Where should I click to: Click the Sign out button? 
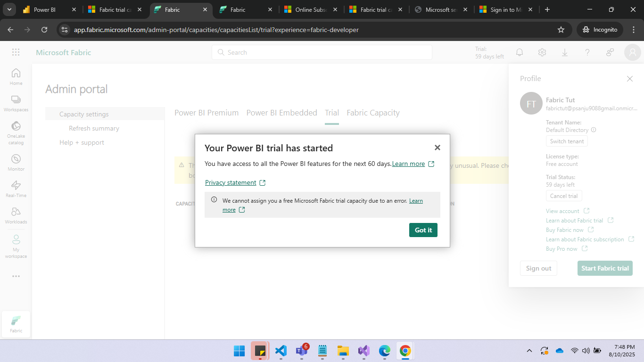point(538,268)
